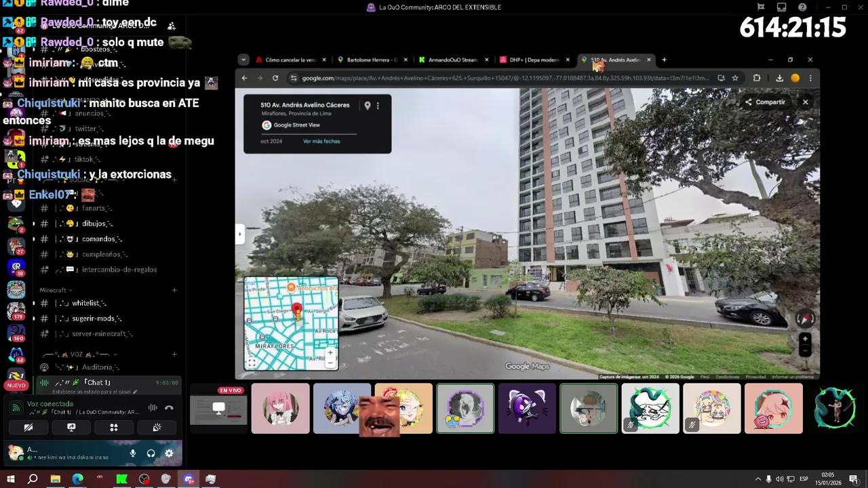Open Street View card more options
Viewport: 868px width, 488px height.
(x=378, y=106)
